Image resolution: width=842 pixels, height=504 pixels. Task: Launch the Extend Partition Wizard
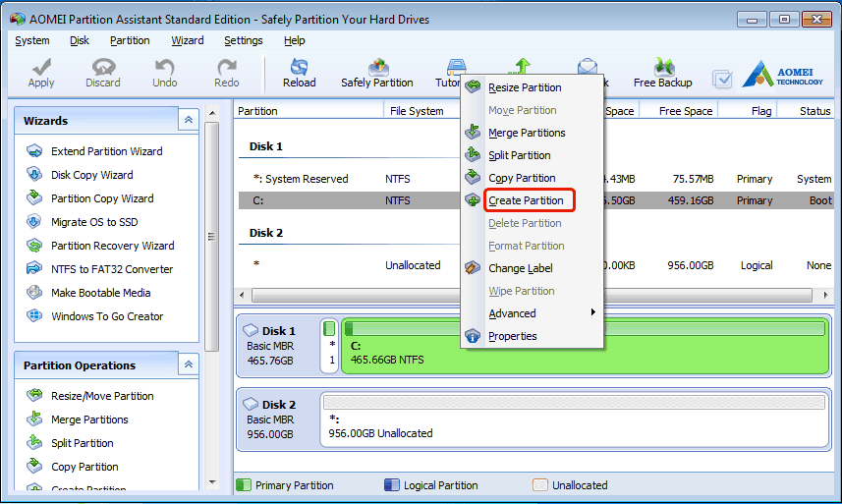coord(106,151)
